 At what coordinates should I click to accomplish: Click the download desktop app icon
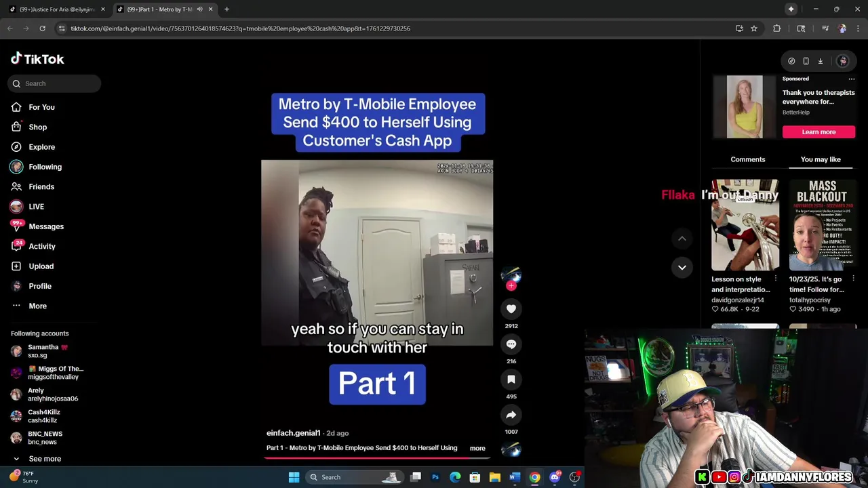coord(820,61)
